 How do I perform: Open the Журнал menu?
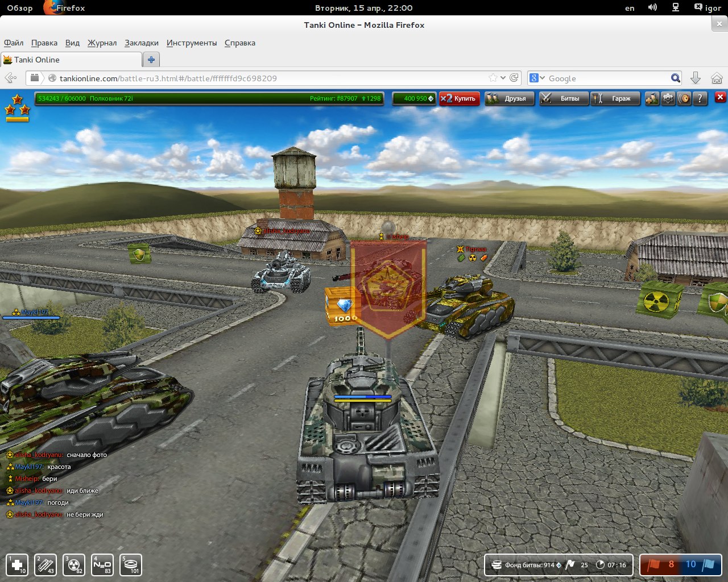tap(102, 43)
